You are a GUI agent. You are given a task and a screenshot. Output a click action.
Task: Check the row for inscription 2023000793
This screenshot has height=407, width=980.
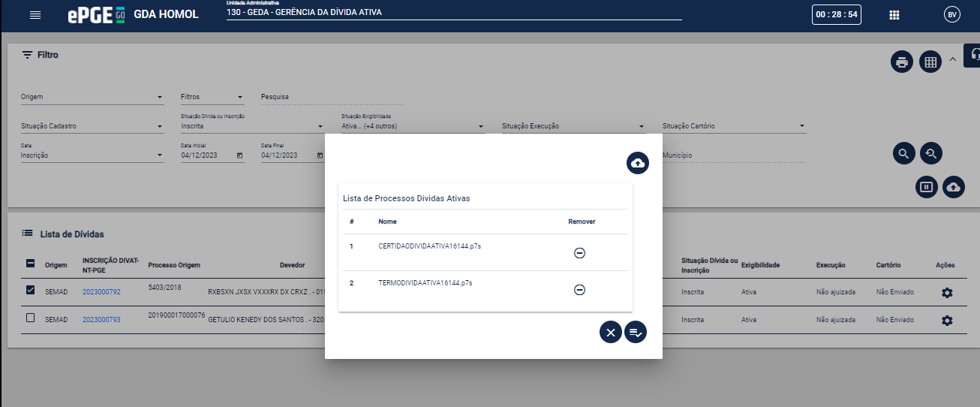click(31, 318)
